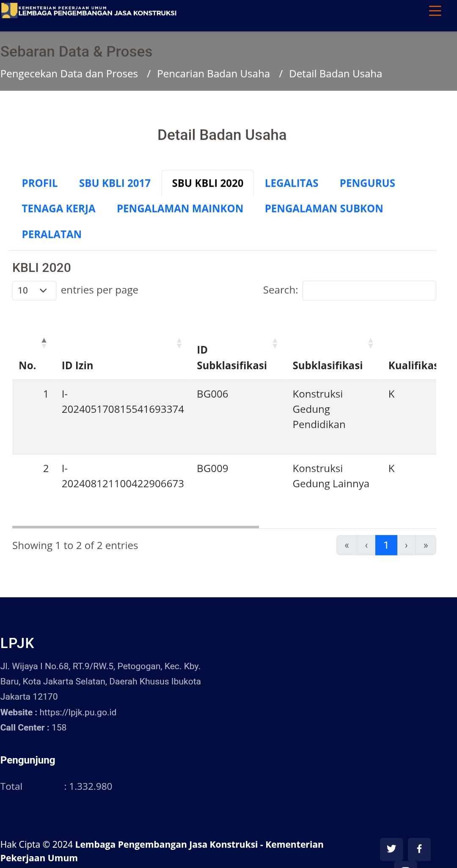Sort by ID Izin column arrows
The image size is (457, 868).
(179, 343)
